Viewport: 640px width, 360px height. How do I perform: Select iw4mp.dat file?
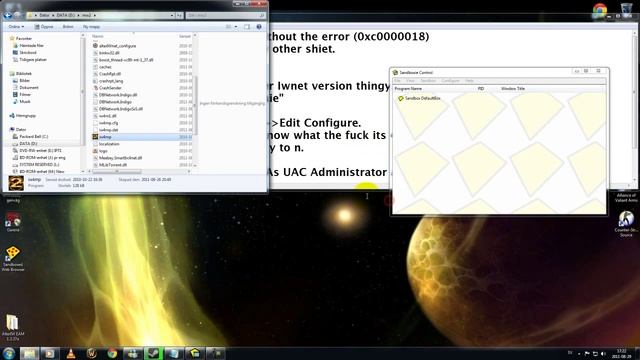click(105, 130)
